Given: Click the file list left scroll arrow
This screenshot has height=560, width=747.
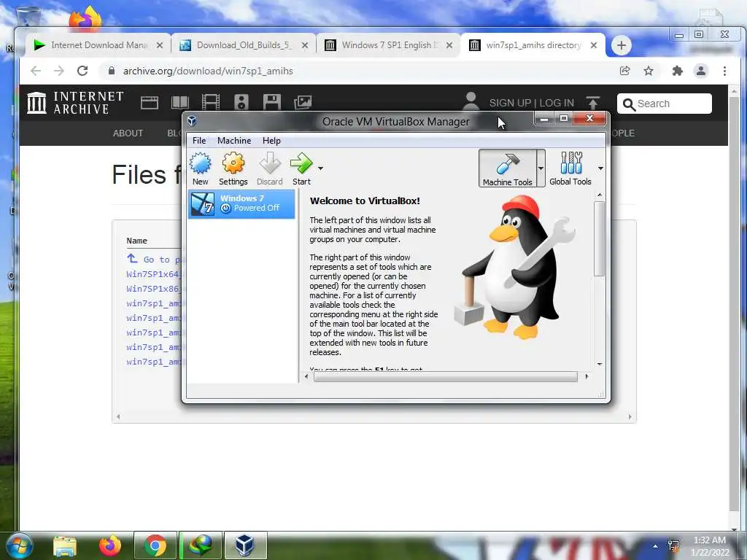Looking at the screenshot, I should tap(118, 416).
